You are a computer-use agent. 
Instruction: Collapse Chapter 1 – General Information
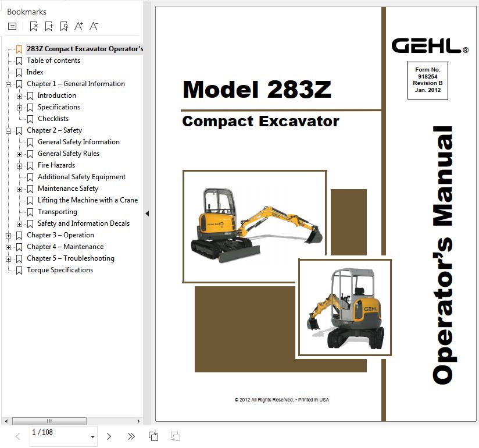pos(8,84)
